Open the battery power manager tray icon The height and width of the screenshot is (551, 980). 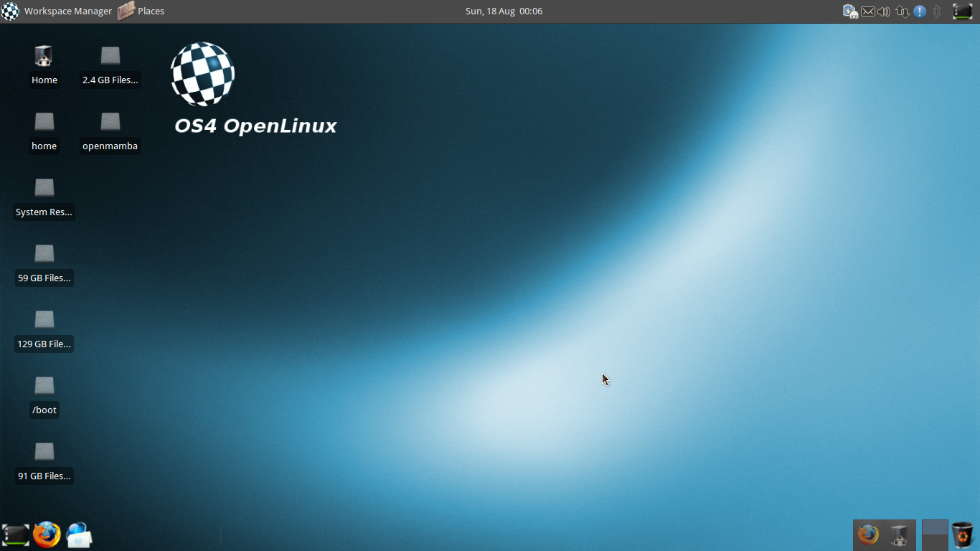click(x=850, y=11)
